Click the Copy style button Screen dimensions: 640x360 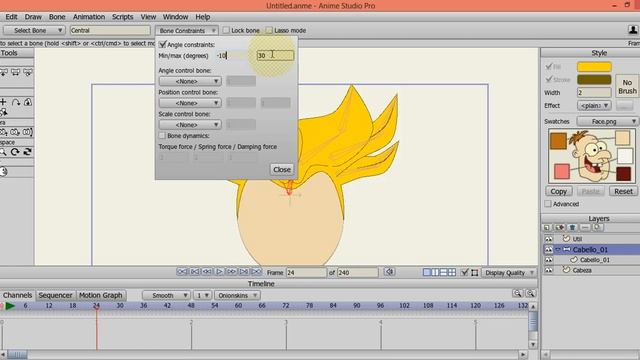[x=558, y=191]
